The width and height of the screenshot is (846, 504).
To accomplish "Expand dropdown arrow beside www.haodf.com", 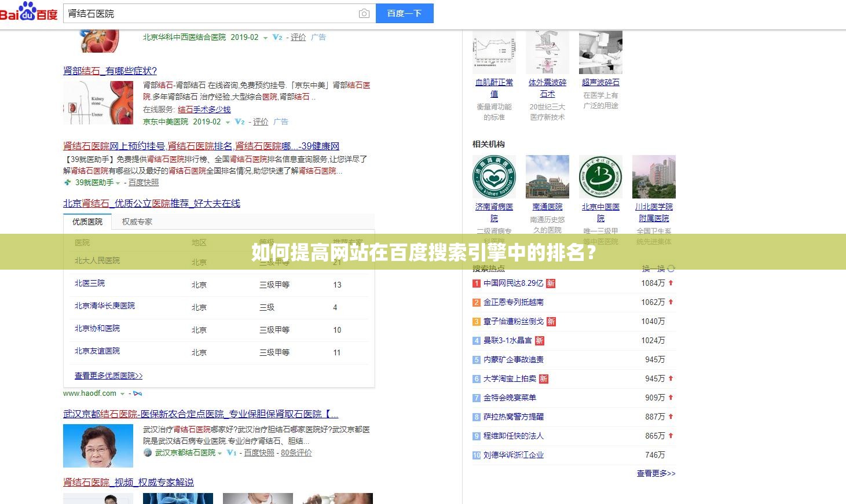I will (x=122, y=393).
